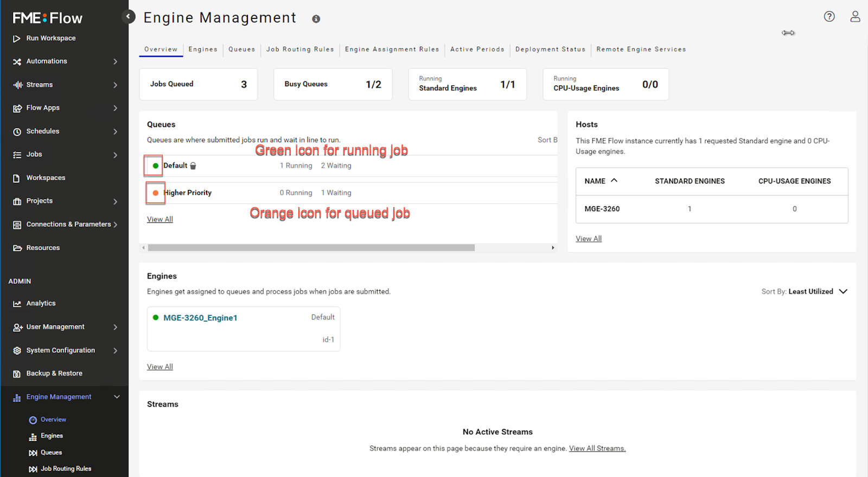
Task: Click the Queues scrollbar right arrow
Action: point(553,247)
